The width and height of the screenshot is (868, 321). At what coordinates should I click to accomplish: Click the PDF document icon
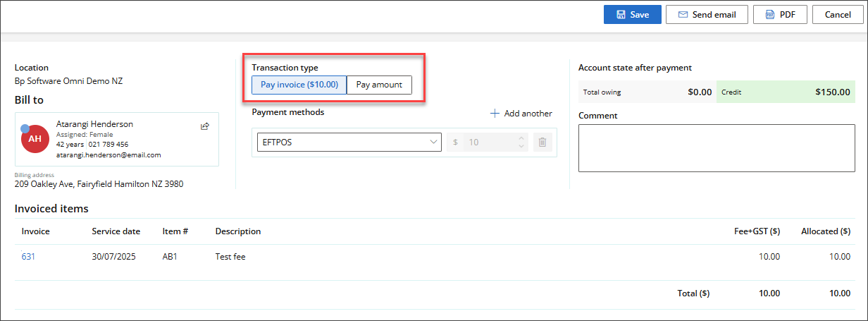[770, 15]
